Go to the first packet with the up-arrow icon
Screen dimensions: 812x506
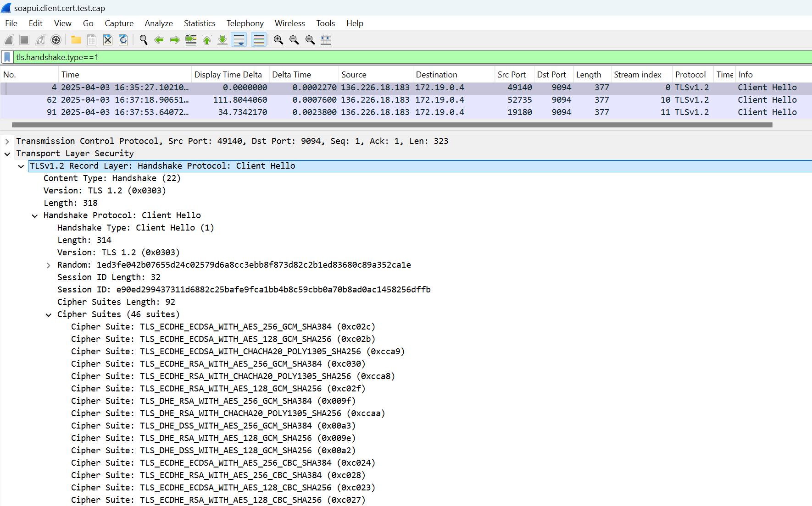click(x=206, y=40)
